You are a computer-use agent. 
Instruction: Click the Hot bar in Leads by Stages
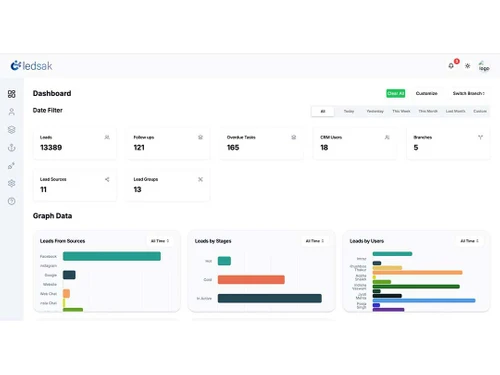point(224,261)
